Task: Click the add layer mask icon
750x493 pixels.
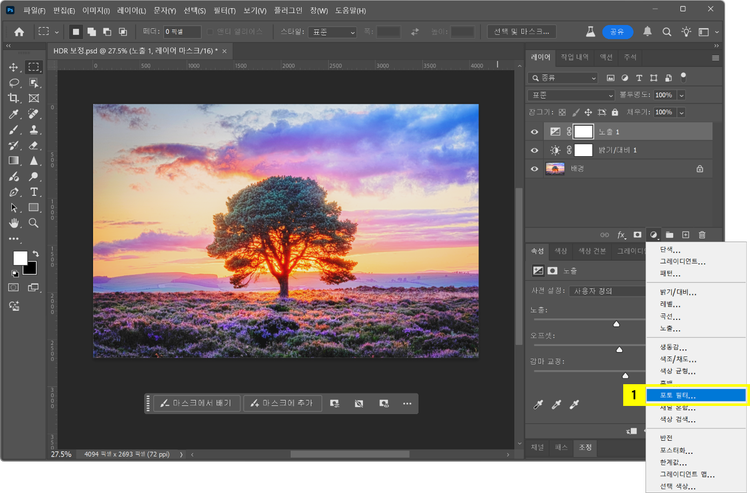Action: (637, 234)
